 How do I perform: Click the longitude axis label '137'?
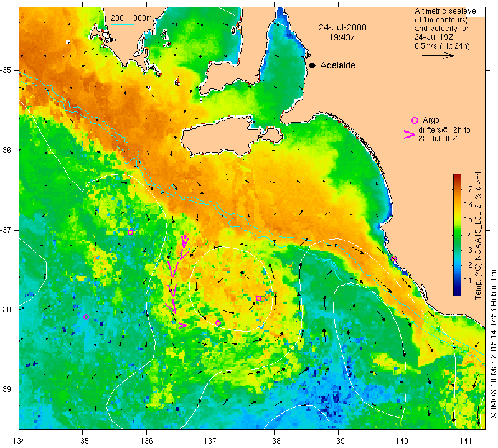point(210,441)
